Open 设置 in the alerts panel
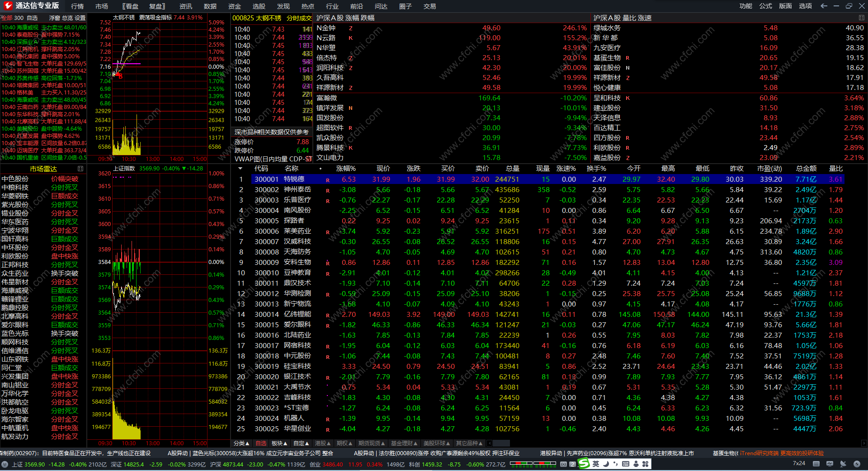Viewport: 868px width, 471px height. pyautogui.click(x=80, y=18)
